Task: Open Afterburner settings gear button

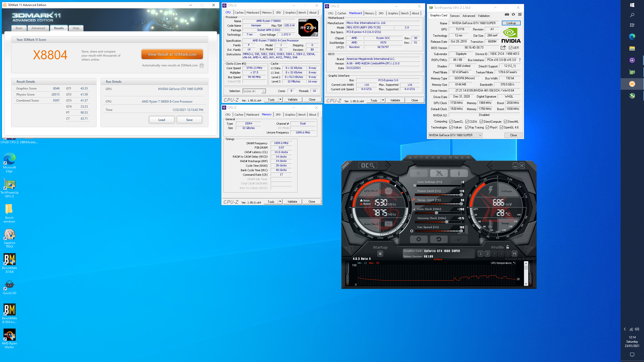Action: click(419, 239)
